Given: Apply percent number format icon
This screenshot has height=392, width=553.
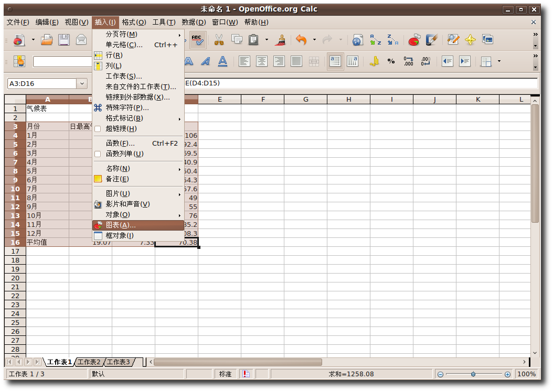Looking at the screenshot, I should (391, 61).
